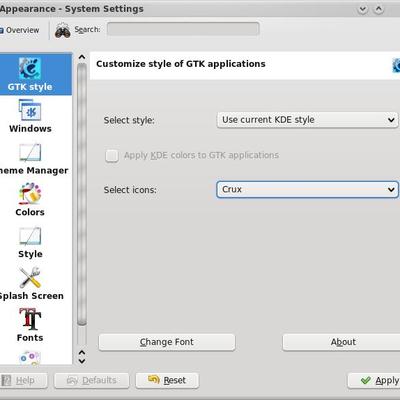Open the partially visible module below Fonts
400x400 pixels.
[x=30, y=358]
